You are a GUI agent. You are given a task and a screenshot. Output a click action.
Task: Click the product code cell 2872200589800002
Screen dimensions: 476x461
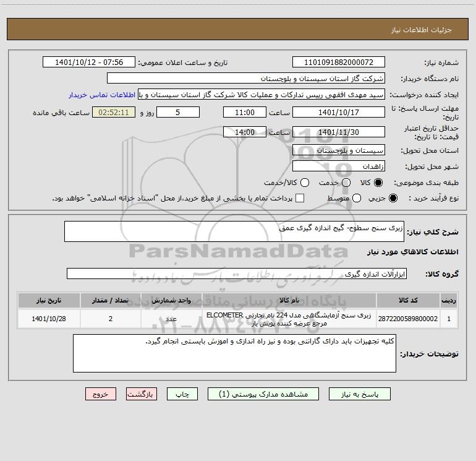click(x=408, y=319)
